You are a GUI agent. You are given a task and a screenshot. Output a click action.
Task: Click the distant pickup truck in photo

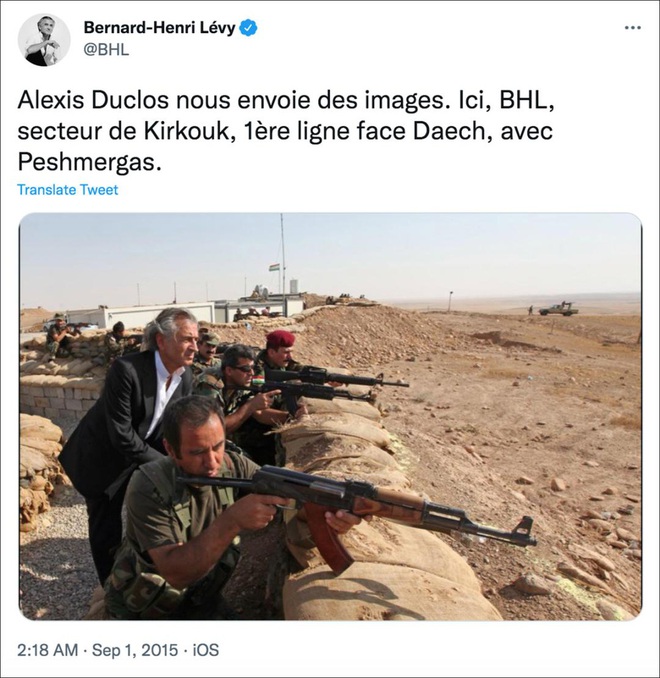[558, 309]
